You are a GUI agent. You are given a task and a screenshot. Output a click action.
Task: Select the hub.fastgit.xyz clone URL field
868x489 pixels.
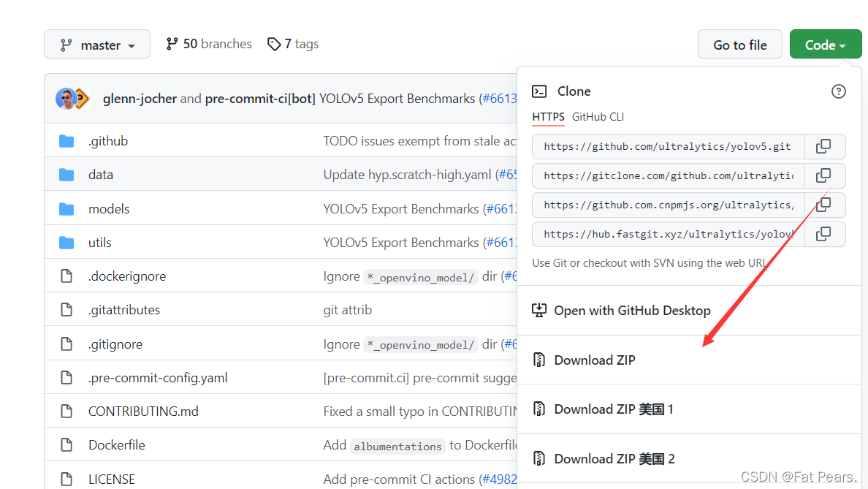[668, 234]
